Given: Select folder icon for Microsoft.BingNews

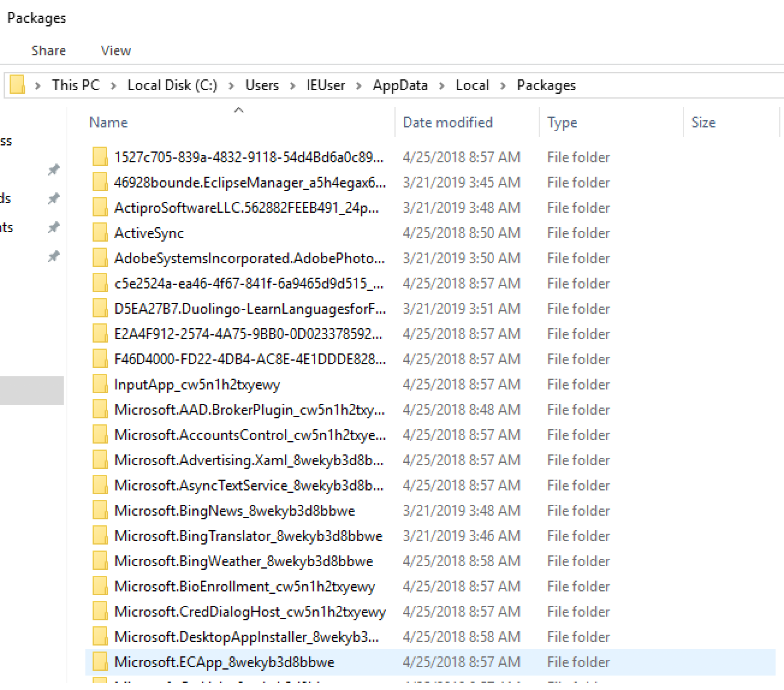Looking at the screenshot, I should pos(100,510).
